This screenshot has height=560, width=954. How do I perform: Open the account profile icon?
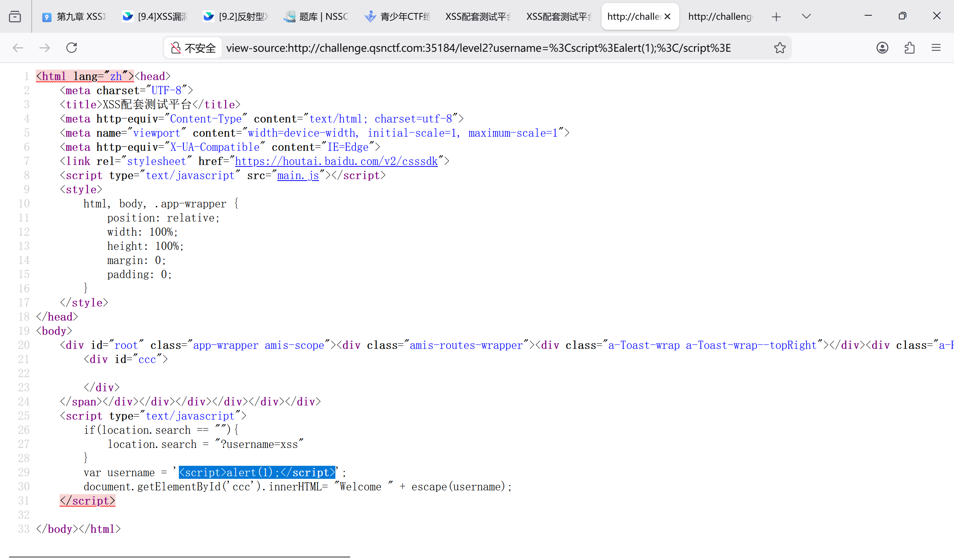pyautogui.click(x=882, y=48)
